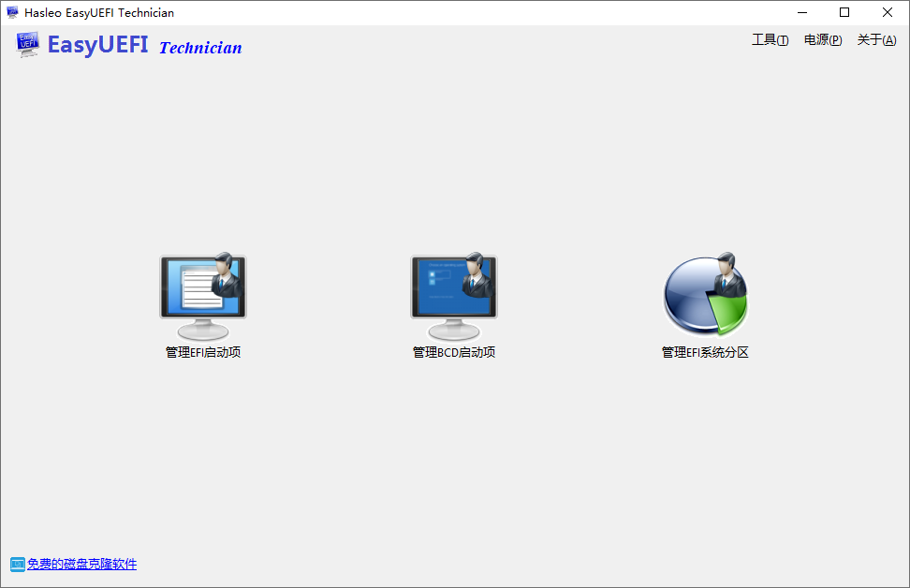Click the EasyUEFI logo at top left
The width and height of the screenshot is (910, 588).
27,43
